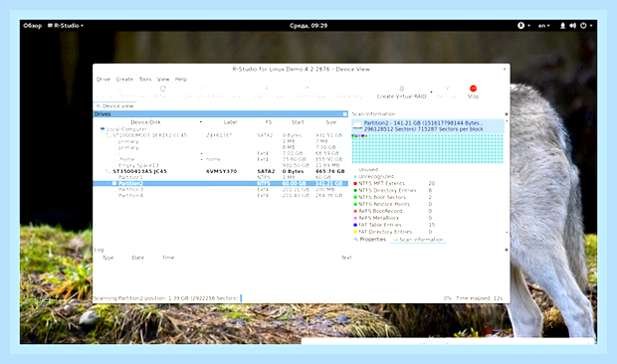Image resolution: width=617 pixels, height=364 pixels.
Task: Switch to the Device view tab
Action: click(x=115, y=106)
